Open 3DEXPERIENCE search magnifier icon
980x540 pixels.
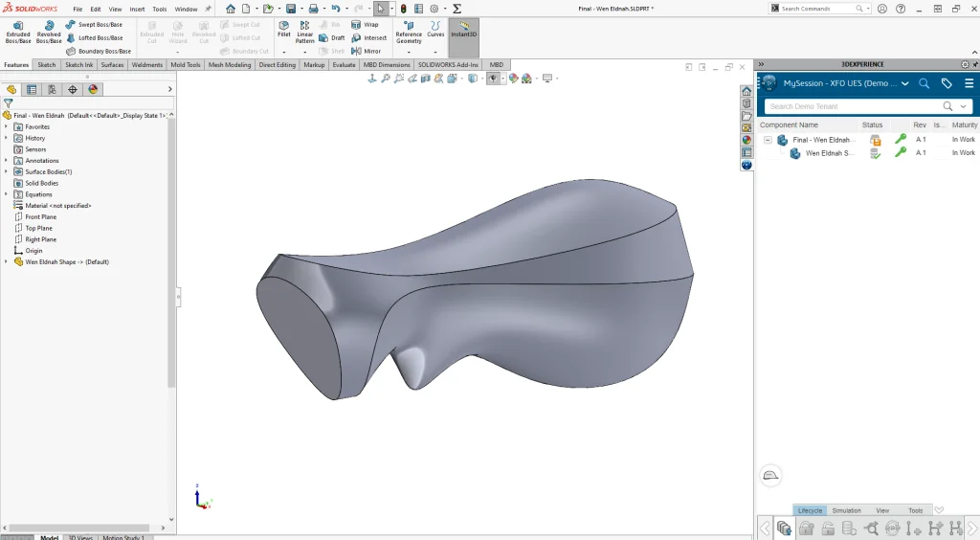coord(924,83)
